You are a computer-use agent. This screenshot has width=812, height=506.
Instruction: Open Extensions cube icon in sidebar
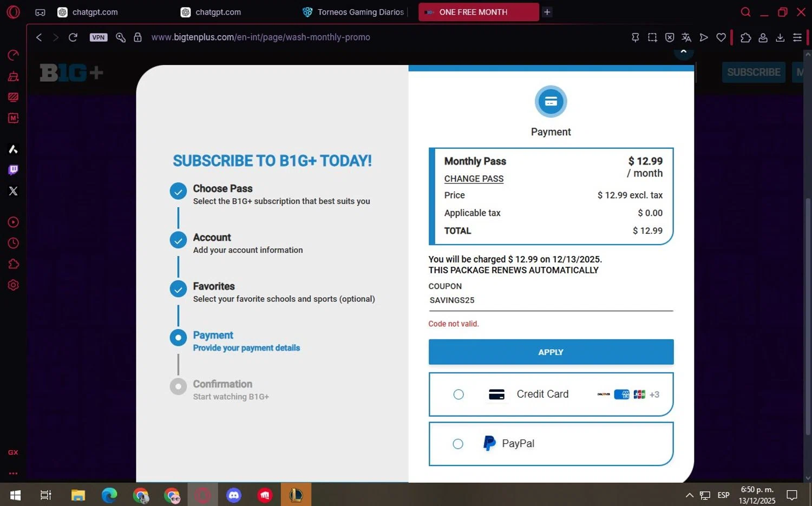13,264
